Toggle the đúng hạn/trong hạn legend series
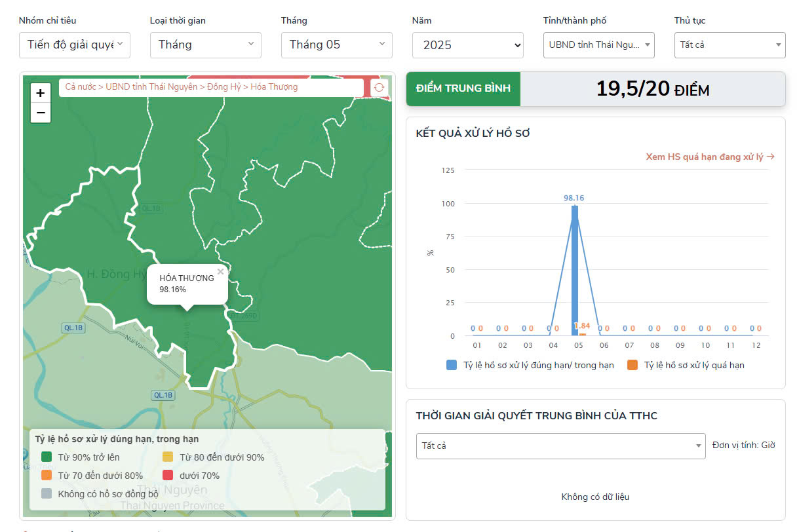This screenshot has width=797, height=532. tap(530, 365)
